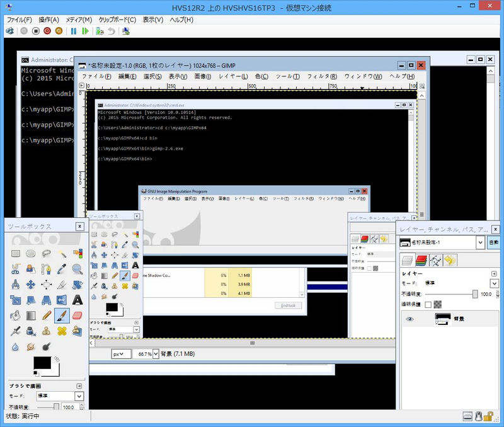The height and width of the screenshot is (427, 504).
Task: Select the Eraser tool in large Toolbox
Action: pos(77,316)
